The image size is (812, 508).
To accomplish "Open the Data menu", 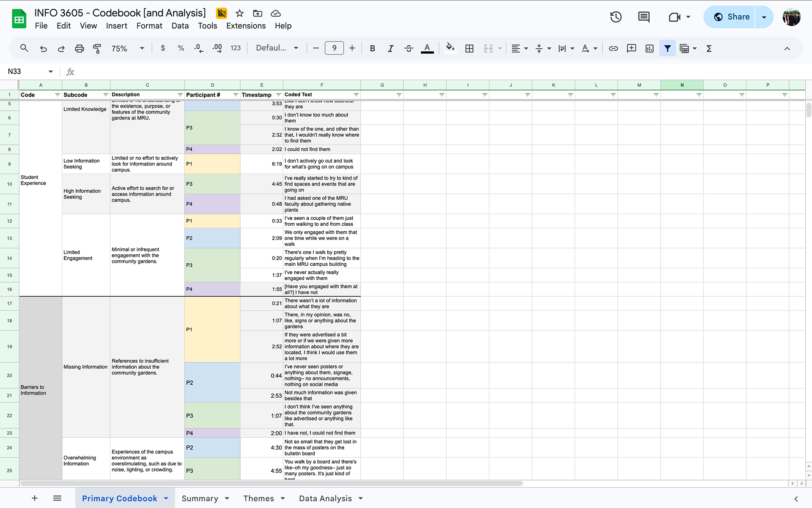I will pos(180,26).
